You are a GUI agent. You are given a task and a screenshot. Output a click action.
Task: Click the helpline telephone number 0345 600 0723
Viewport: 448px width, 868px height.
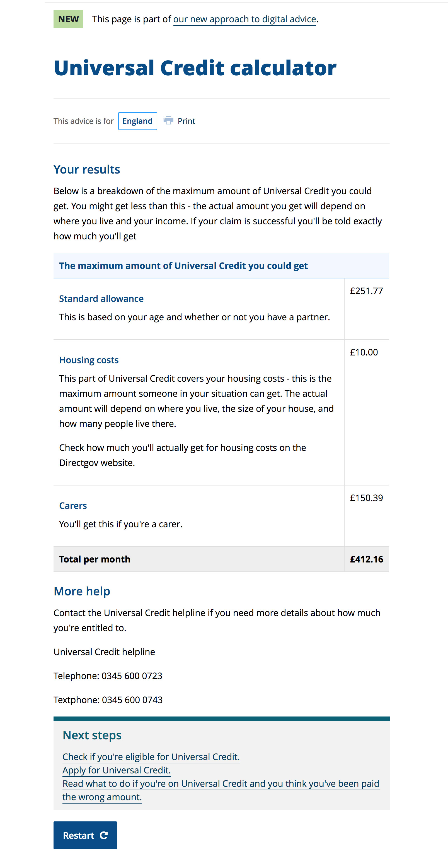[132, 675]
